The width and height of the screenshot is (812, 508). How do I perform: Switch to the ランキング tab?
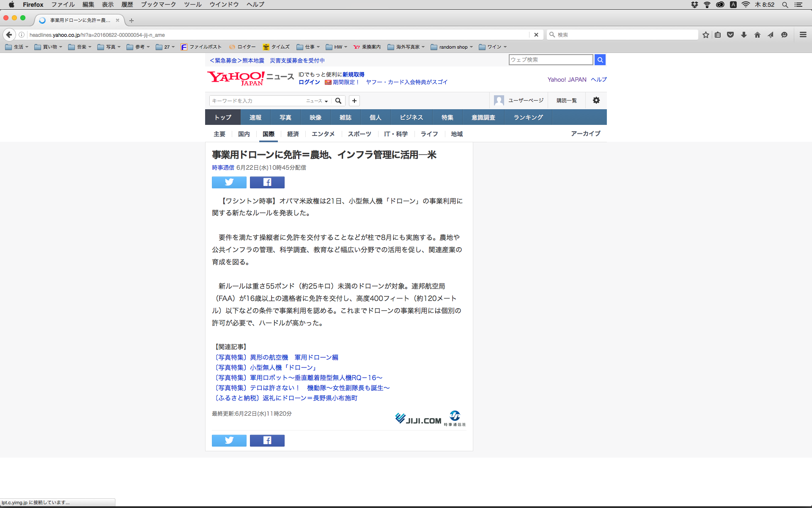[528, 117]
